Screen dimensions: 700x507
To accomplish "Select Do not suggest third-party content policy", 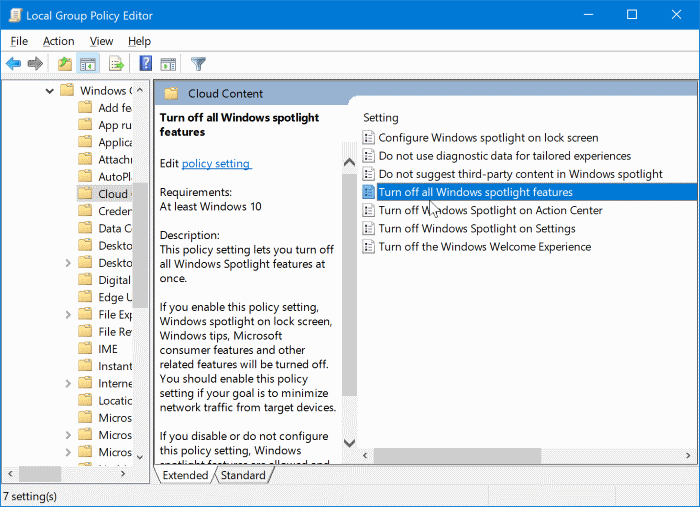I will [x=521, y=174].
